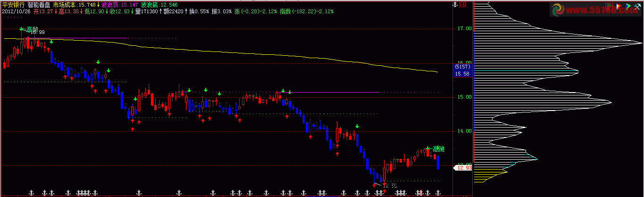The width and height of the screenshot is (644, 197).
Task: Click the last anchor marker on the date axis
Action: click(x=438, y=193)
